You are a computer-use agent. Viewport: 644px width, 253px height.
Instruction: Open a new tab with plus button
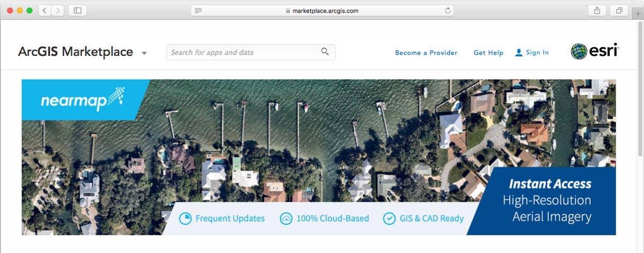coord(638,14)
